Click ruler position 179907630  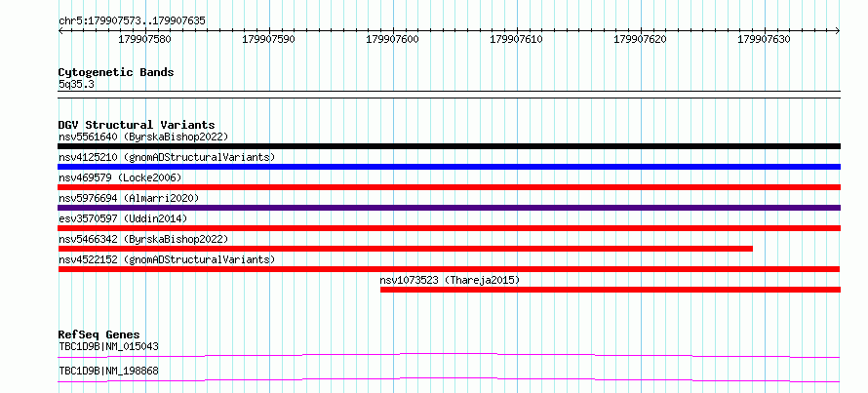coord(765,39)
